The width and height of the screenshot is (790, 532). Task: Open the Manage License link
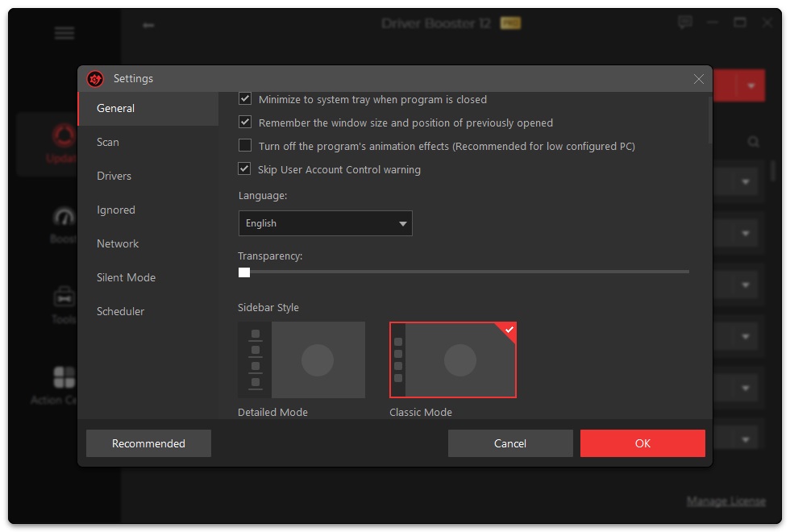(726, 501)
